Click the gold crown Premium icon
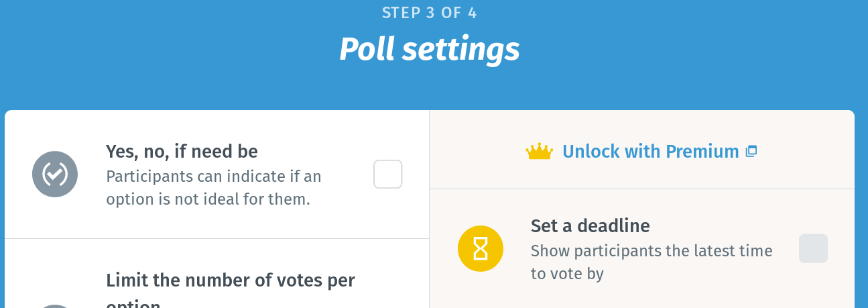 point(540,152)
